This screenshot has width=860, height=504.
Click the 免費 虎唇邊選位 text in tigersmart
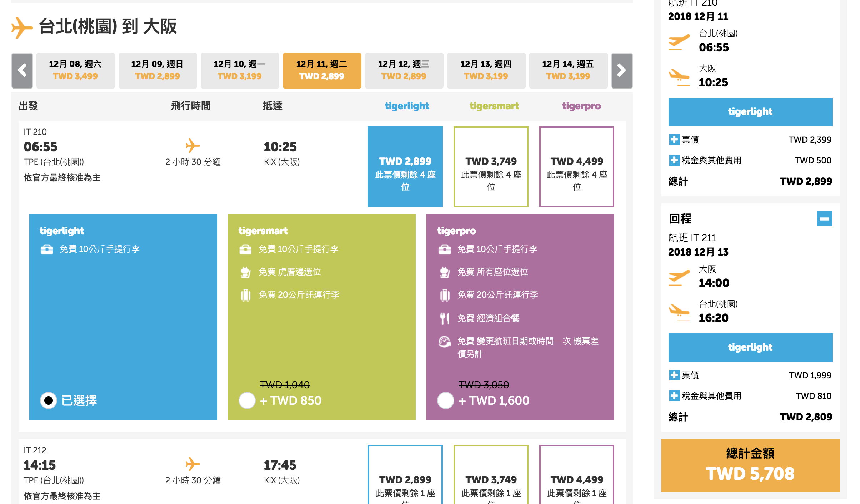click(x=290, y=272)
